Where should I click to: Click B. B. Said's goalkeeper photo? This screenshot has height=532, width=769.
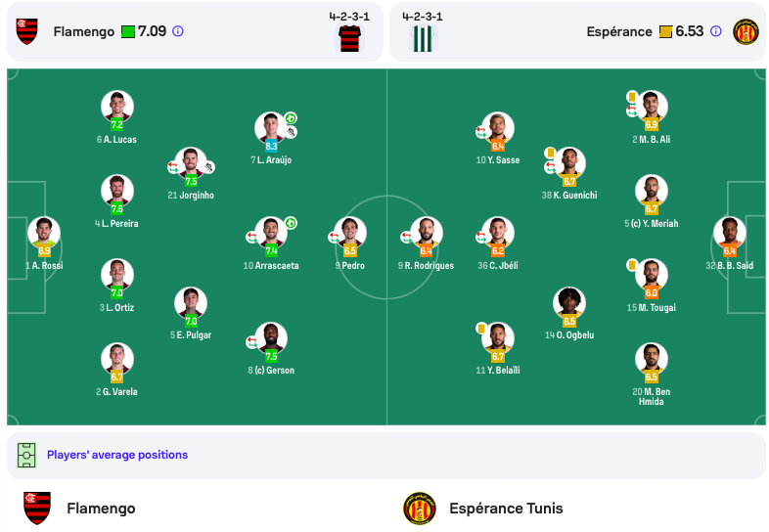coord(729,232)
